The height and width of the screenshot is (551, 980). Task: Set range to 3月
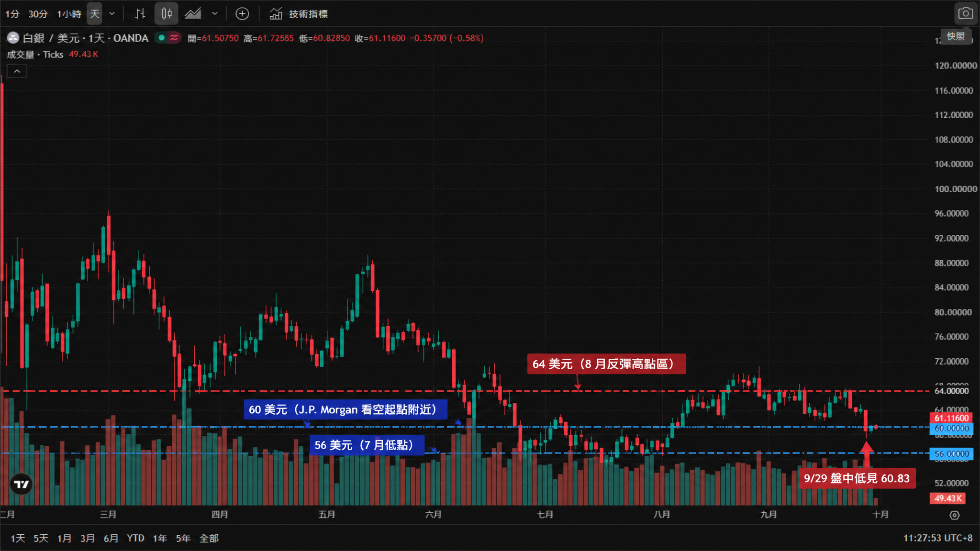tap(88, 538)
